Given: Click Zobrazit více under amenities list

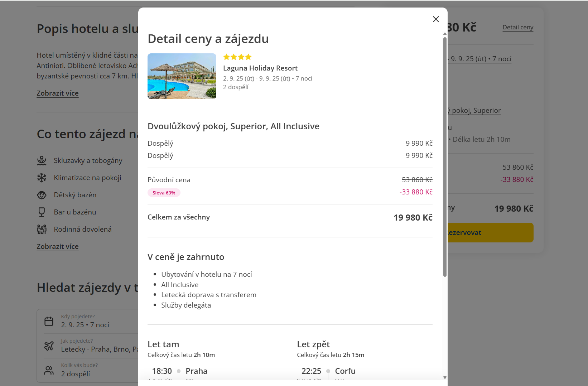Looking at the screenshot, I should (x=58, y=246).
